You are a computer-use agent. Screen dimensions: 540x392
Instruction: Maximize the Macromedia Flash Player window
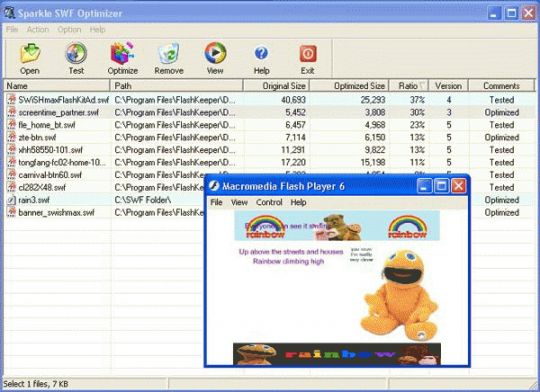tap(441, 186)
